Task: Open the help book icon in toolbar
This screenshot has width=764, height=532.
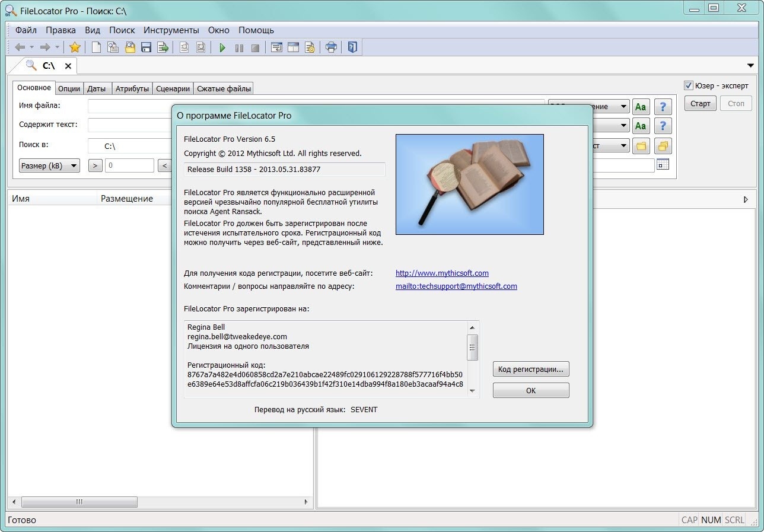Action: [352, 47]
